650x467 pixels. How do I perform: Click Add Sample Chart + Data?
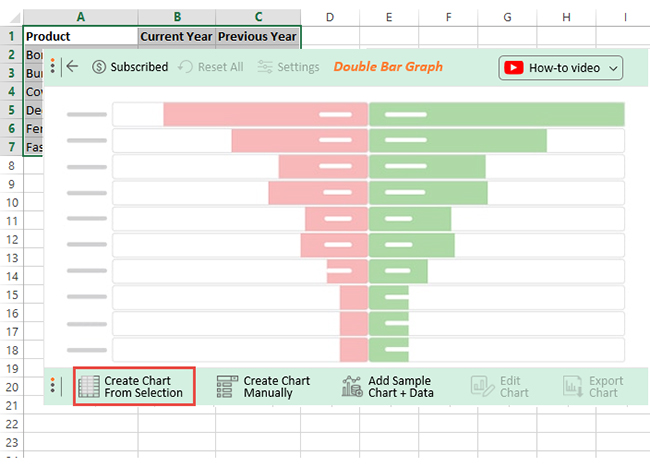point(388,386)
